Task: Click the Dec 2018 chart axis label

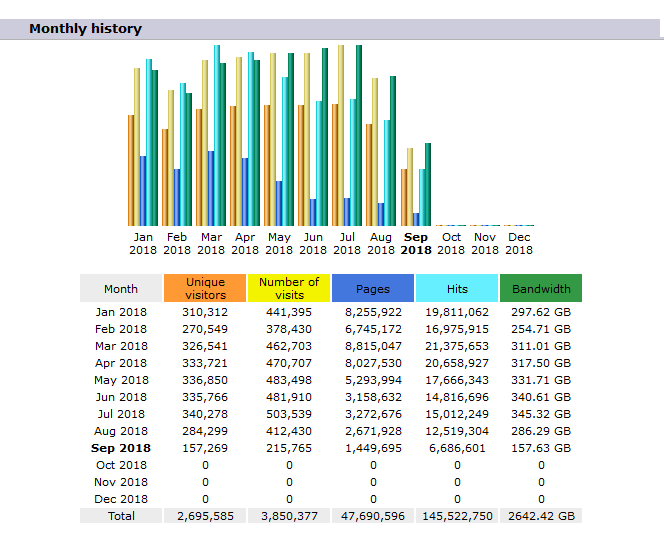Action: (x=519, y=244)
